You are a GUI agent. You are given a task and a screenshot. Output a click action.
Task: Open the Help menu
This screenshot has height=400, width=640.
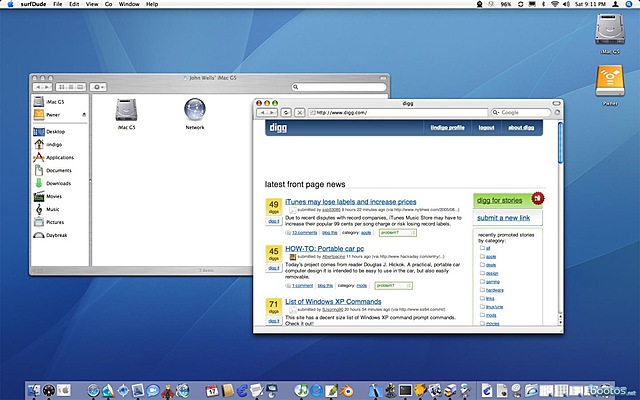pyautogui.click(x=152, y=4)
